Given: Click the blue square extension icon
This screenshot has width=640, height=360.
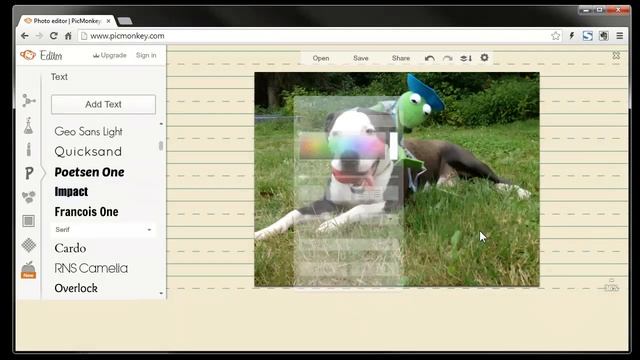Looking at the screenshot, I should pyautogui.click(x=587, y=36).
